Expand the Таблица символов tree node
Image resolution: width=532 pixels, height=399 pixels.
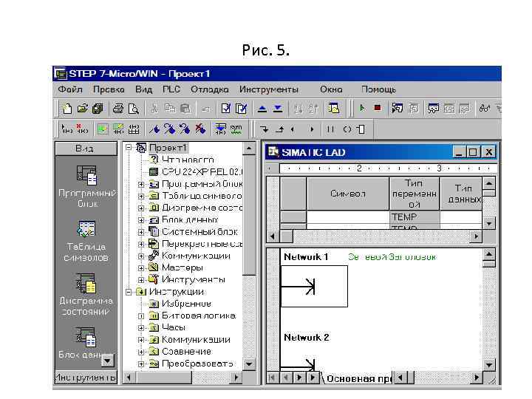(141, 196)
